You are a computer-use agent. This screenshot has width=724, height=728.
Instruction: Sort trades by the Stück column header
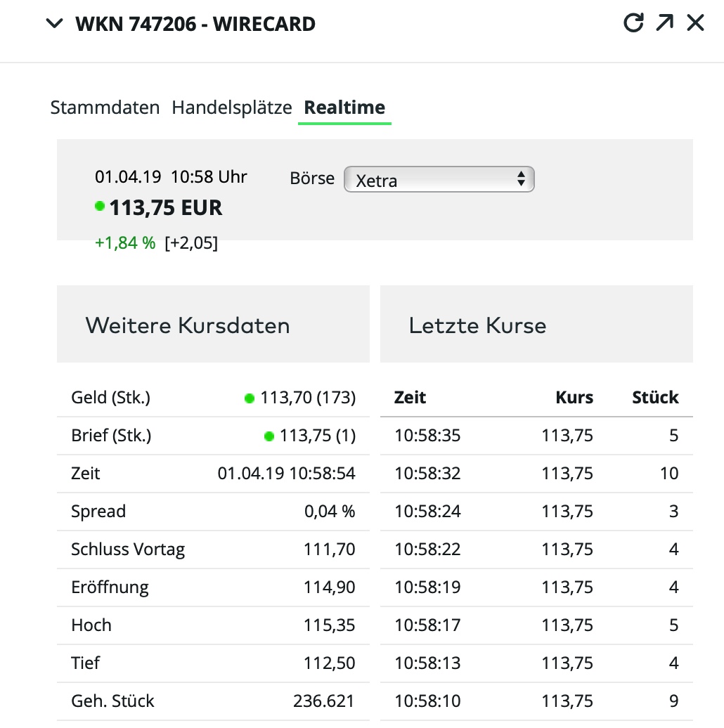coord(655,397)
